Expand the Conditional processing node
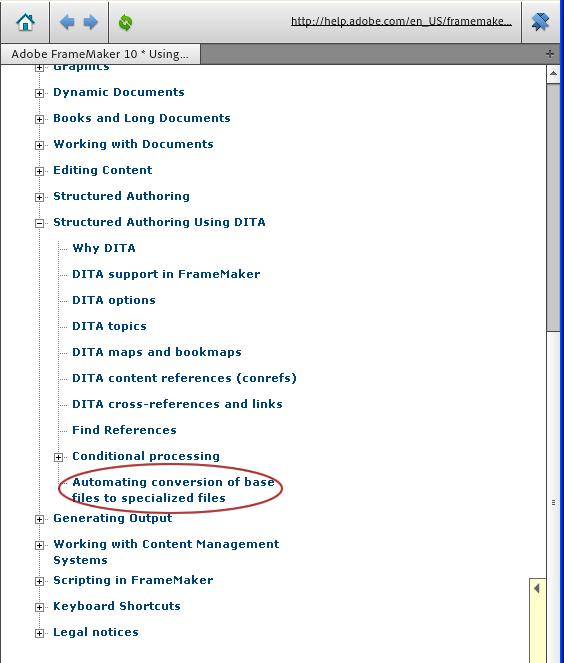This screenshot has width=564, height=663. [58, 457]
